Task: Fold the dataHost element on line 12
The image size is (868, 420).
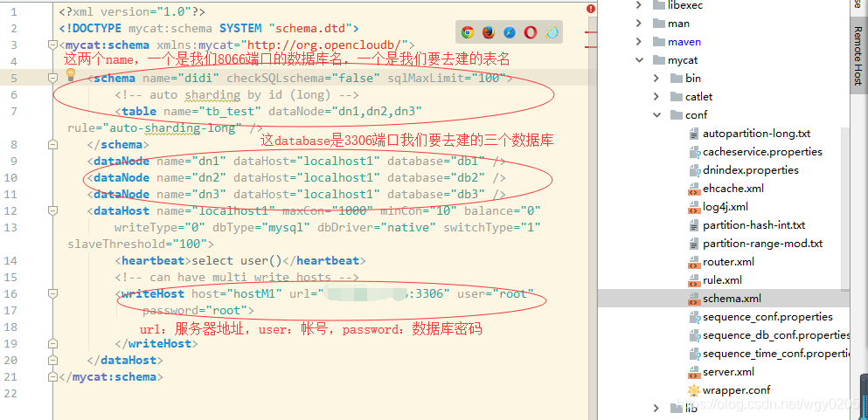Action: coord(53,210)
